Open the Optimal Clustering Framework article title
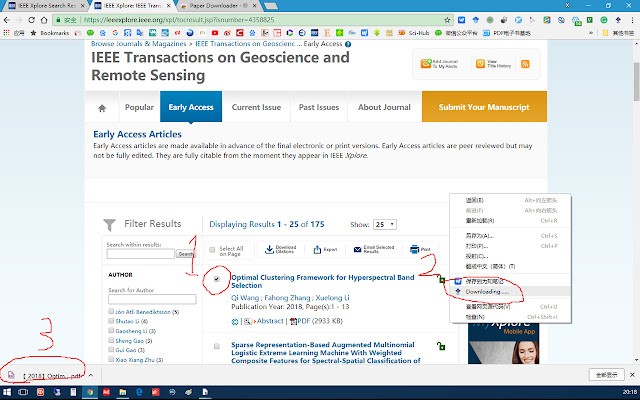 (x=322, y=282)
